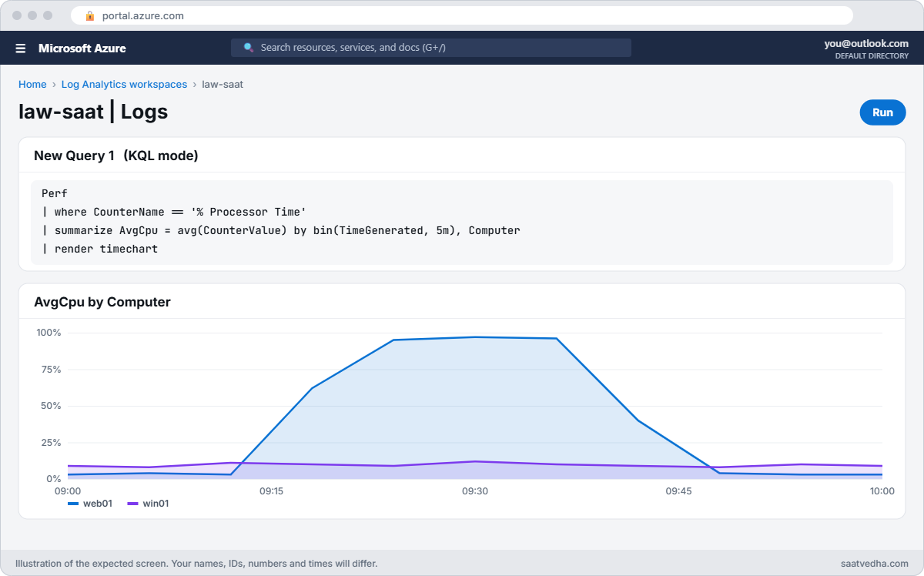Click the 09:30 x-axis label
The height and width of the screenshot is (576, 924).
point(475,491)
